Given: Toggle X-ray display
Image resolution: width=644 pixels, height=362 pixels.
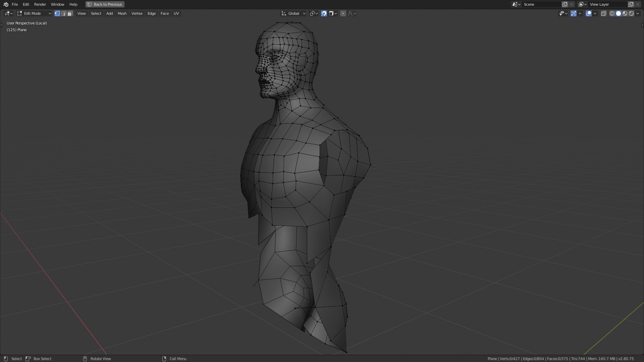Looking at the screenshot, I should (603, 13).
